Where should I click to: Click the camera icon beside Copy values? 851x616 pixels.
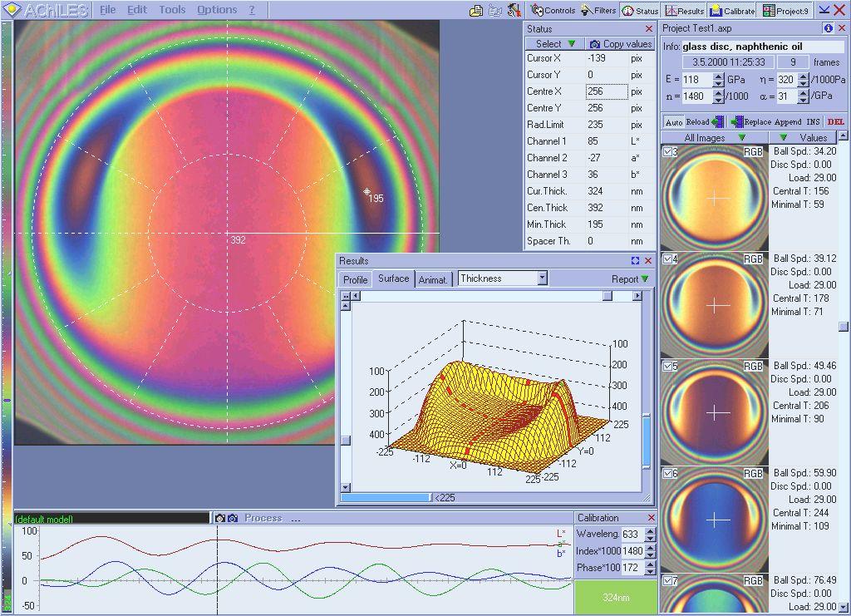pyautogui.click(x=595, y=44)
